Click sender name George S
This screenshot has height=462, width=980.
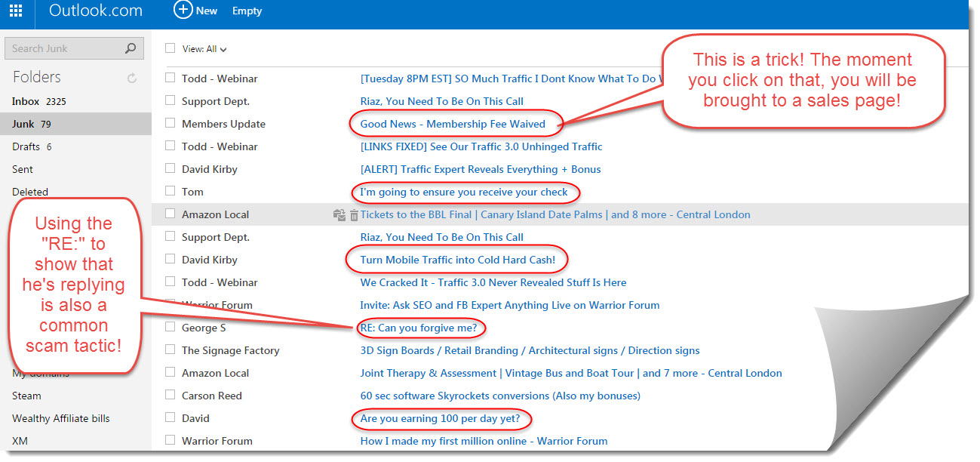204,328
